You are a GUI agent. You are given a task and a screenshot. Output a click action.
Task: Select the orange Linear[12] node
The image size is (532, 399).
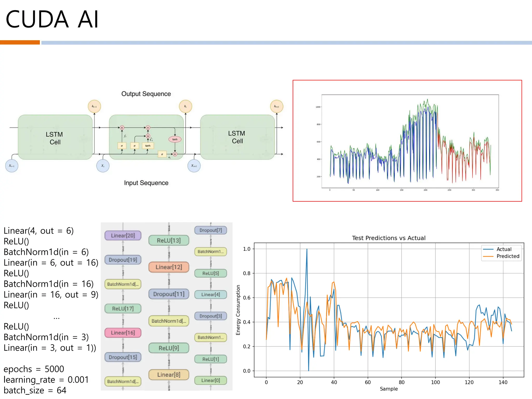point(169,267)
